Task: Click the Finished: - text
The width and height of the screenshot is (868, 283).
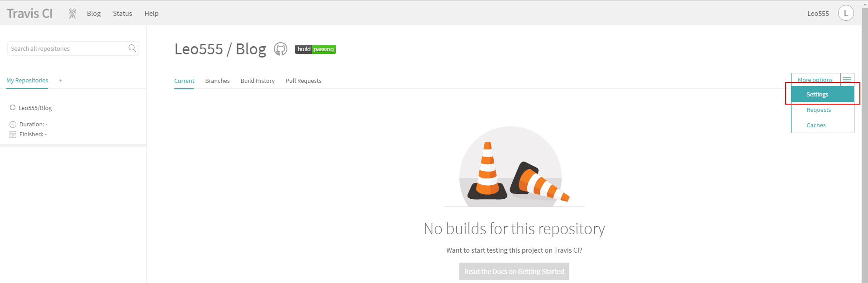Action: click(x=33, y=134)
